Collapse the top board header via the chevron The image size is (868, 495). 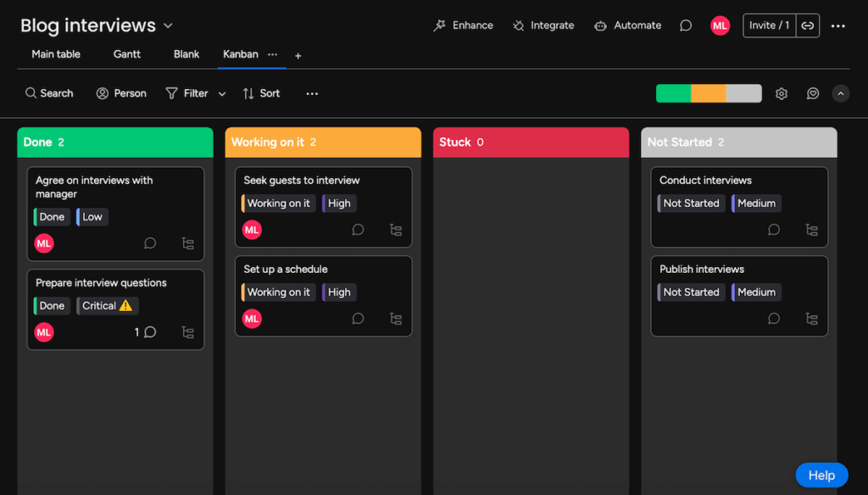pos(840,93)
